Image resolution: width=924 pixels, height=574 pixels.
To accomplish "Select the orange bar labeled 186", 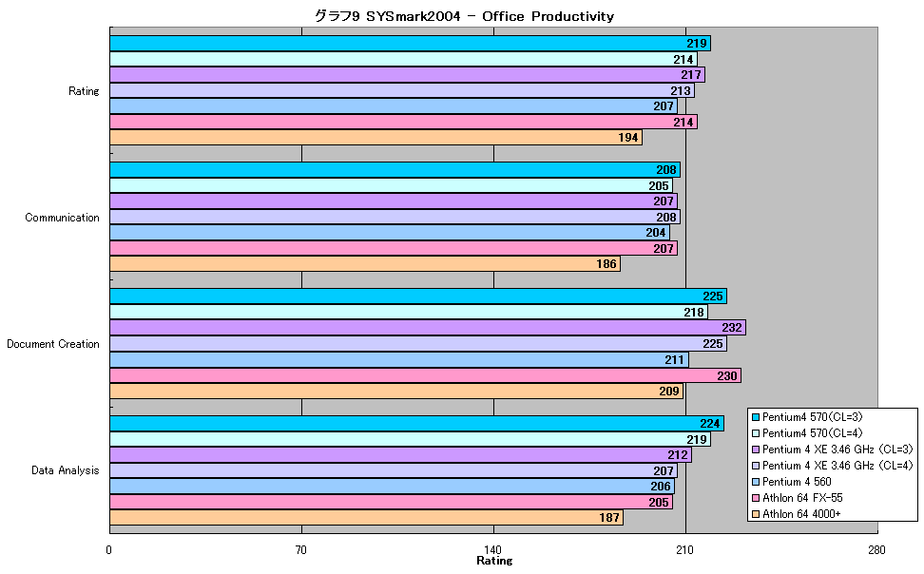I will tap(365, 264).
